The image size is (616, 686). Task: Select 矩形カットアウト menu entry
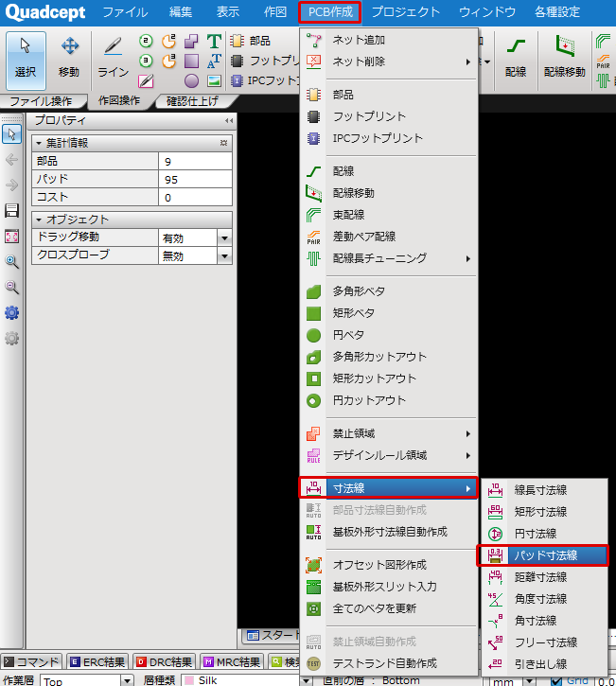point(389,378)
